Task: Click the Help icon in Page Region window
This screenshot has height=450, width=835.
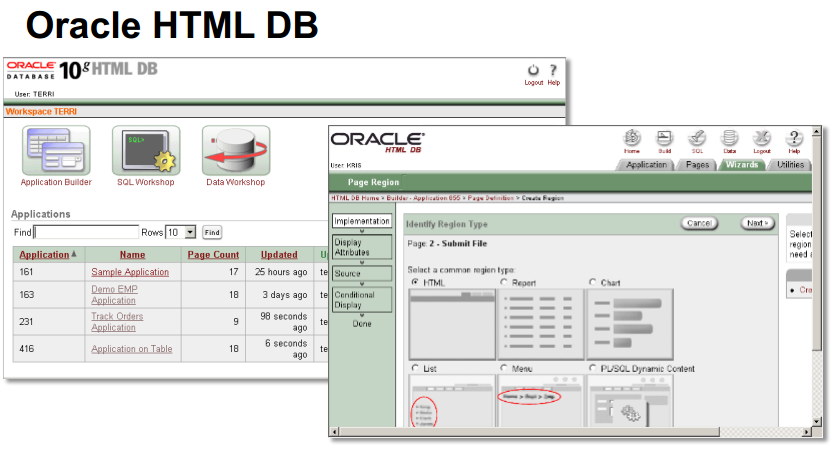Action: (794, 138)
